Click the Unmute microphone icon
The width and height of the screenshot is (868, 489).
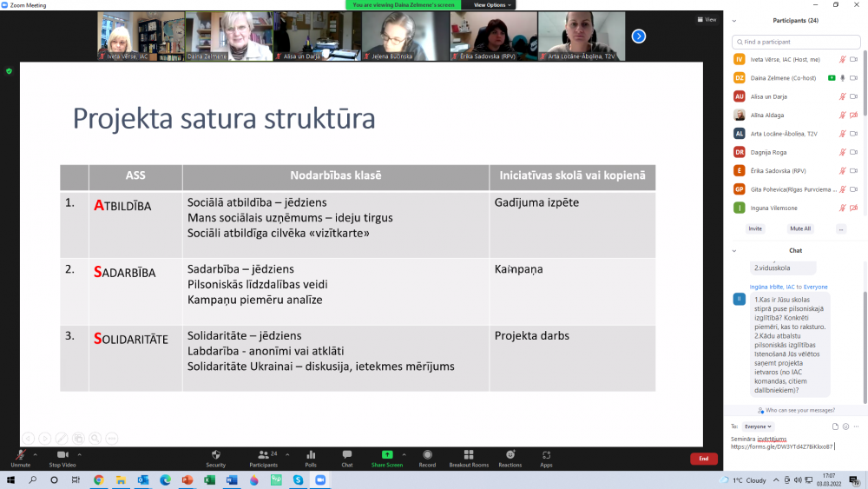(20, 455)
